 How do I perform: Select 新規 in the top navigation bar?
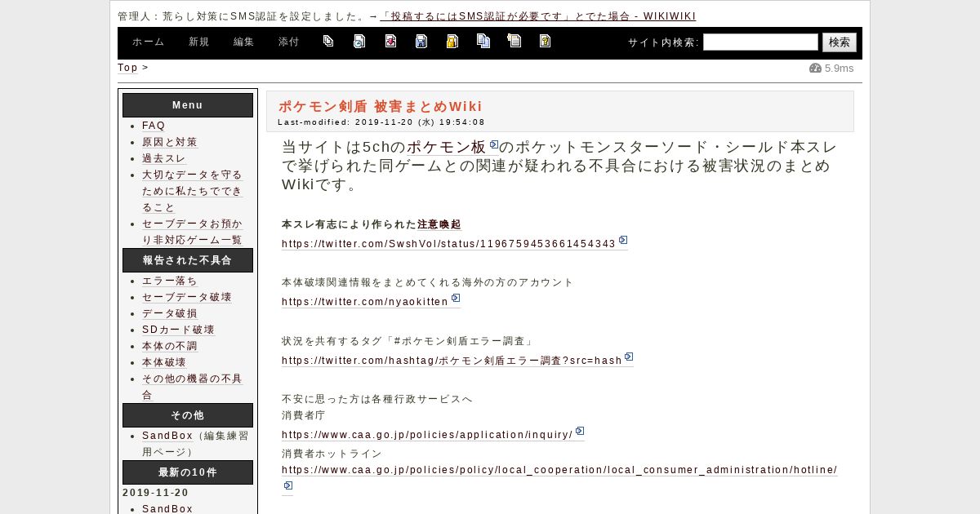coord(198,42)
